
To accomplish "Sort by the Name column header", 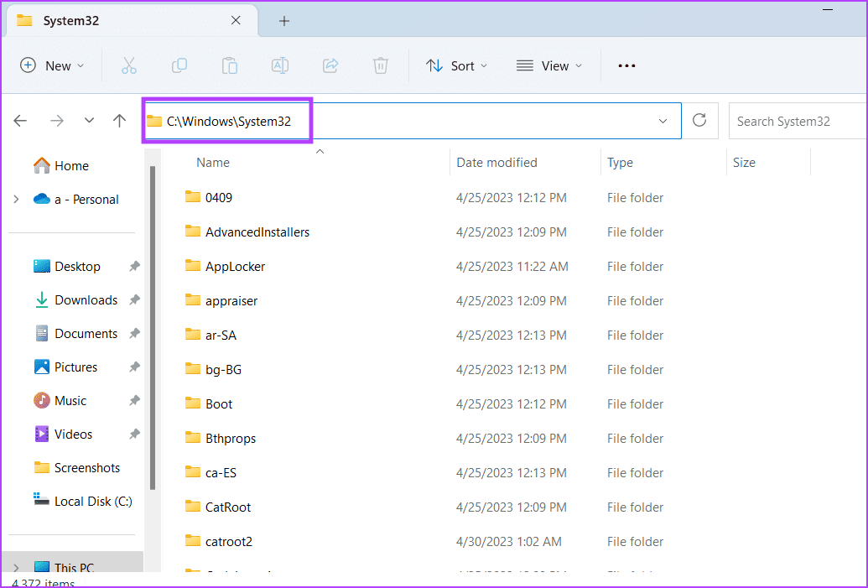I will click(x=213, y=163).
